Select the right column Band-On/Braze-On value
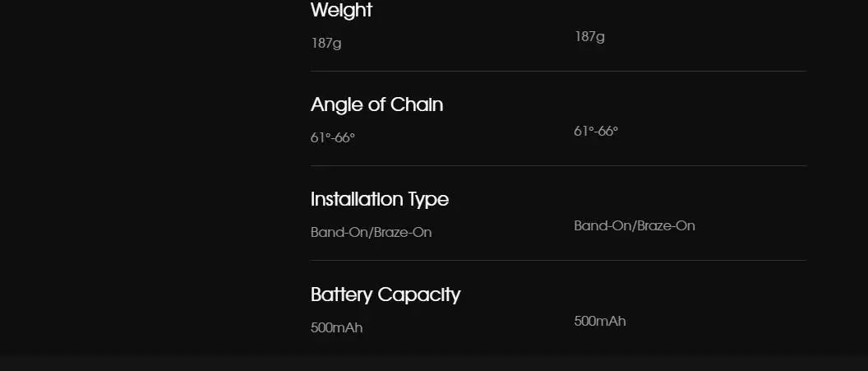Screen dimensions: 868x371 (634, 225)
